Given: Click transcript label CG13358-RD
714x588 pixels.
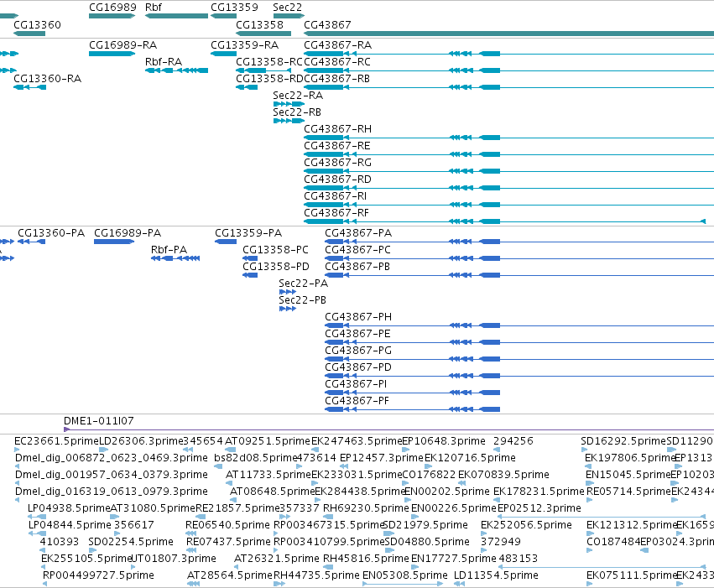Looking at the screenshot, I should tap(269, 79).
